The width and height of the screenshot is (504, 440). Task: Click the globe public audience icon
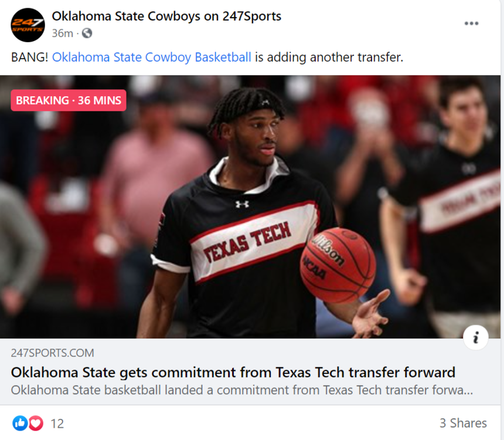[87, 33]
